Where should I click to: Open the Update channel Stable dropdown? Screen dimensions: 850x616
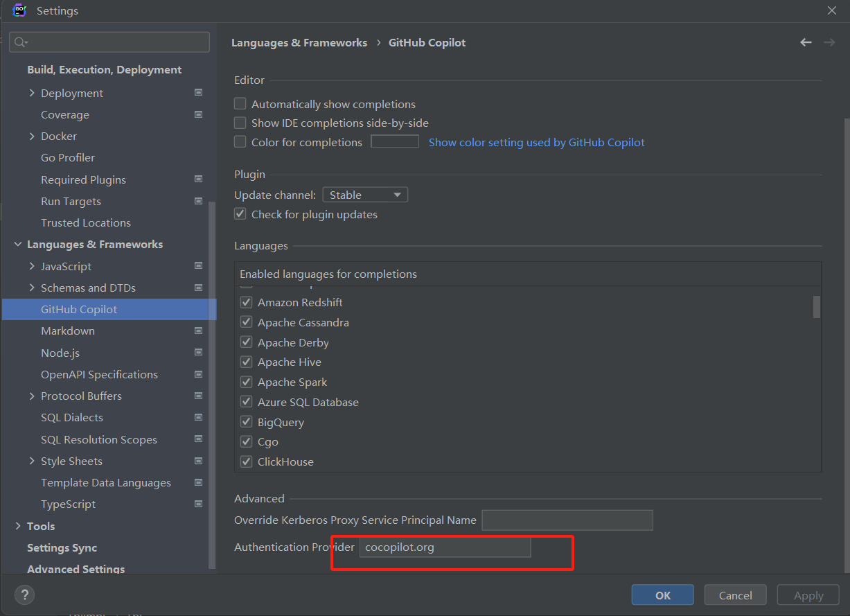tap(365, 195)
